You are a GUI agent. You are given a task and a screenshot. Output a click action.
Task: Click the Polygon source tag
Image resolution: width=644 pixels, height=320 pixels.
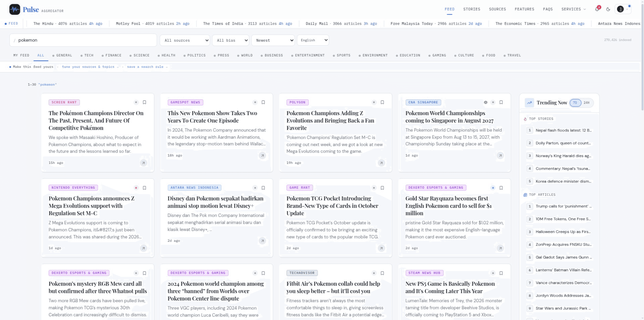297,102
